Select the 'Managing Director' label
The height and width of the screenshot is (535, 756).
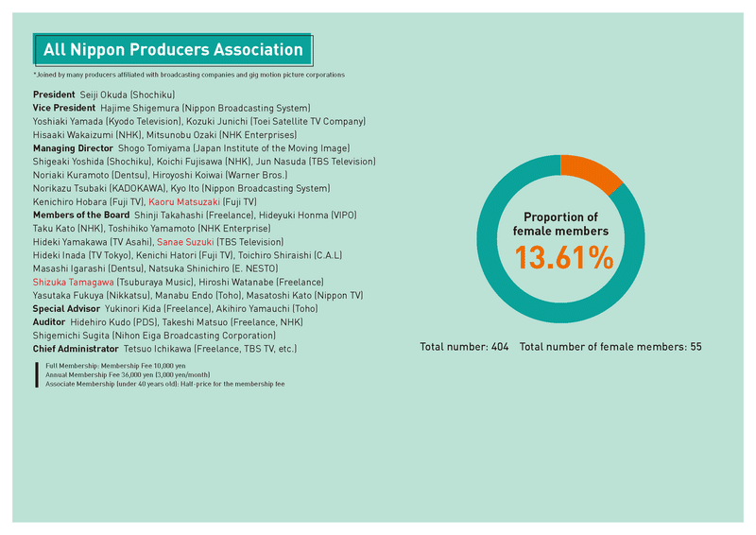pos(73,148)
